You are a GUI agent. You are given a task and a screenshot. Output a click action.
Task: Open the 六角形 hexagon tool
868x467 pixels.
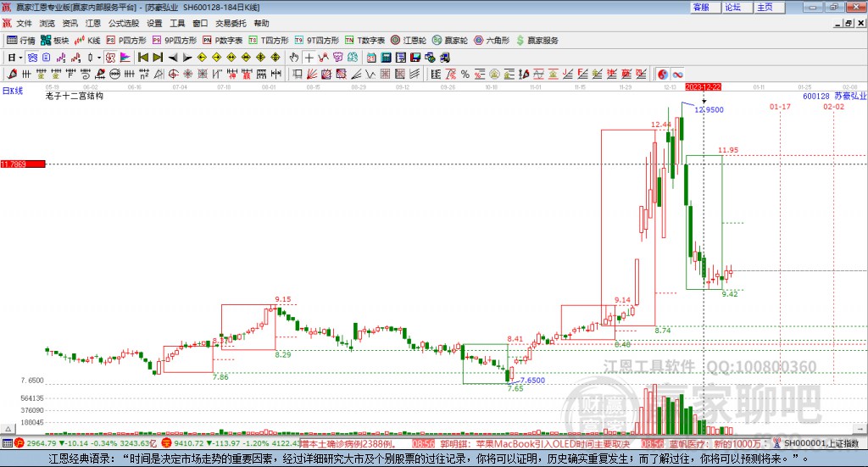(x=492, y=41)
